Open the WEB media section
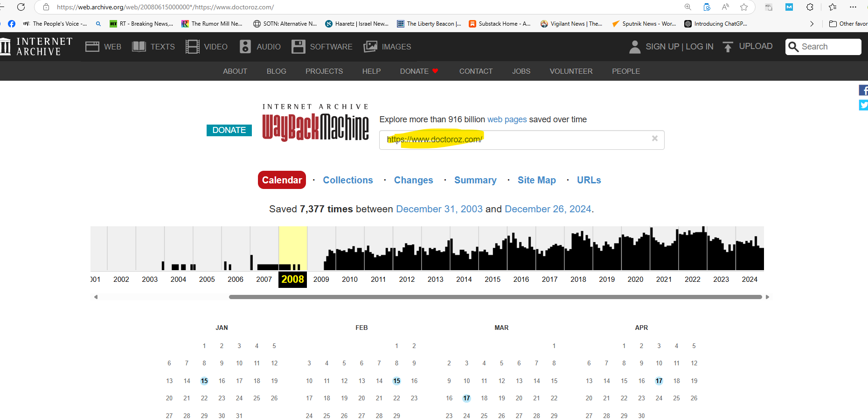 [x=103, y=47]
